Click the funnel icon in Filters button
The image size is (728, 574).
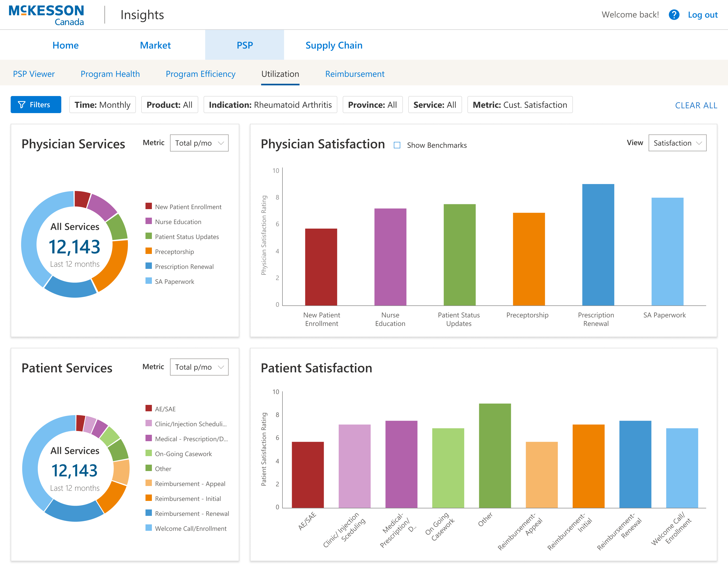(x=22, y=105)
